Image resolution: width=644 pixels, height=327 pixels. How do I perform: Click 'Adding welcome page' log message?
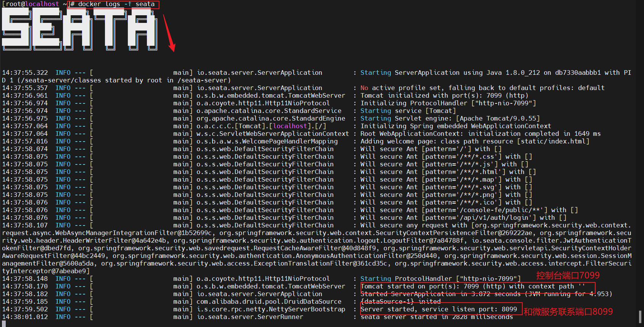click(475, 141)
